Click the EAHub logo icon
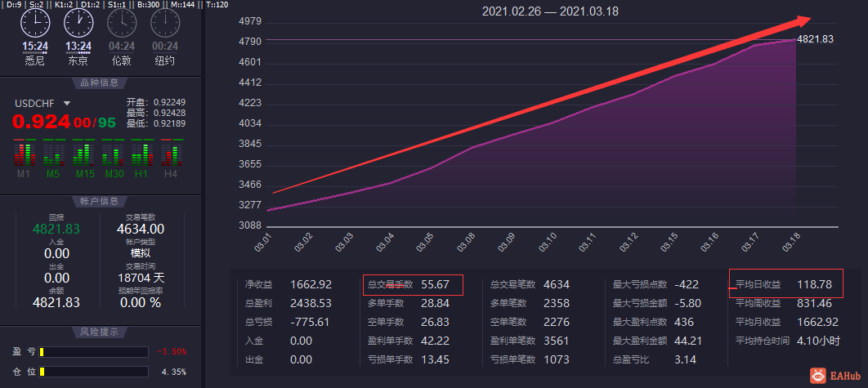Viewport: 868px width, 388px height. [x=817, y=376]
